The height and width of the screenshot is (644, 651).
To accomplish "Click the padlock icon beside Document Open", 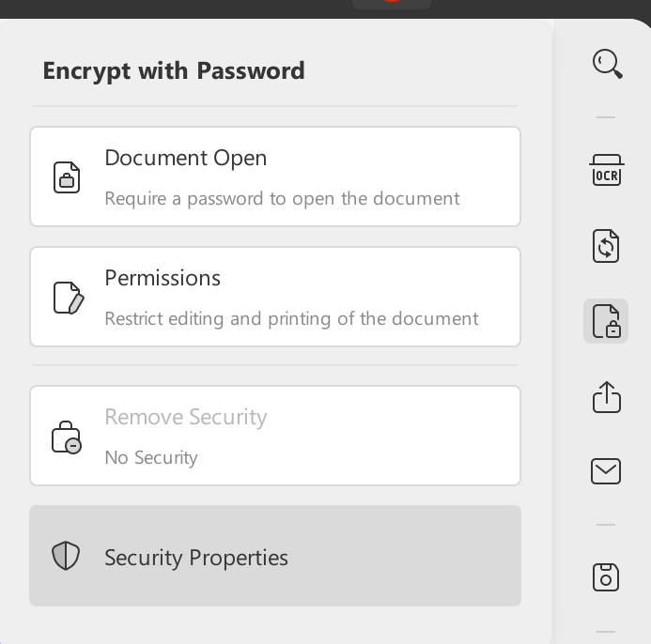I will (x=67, y=177).
